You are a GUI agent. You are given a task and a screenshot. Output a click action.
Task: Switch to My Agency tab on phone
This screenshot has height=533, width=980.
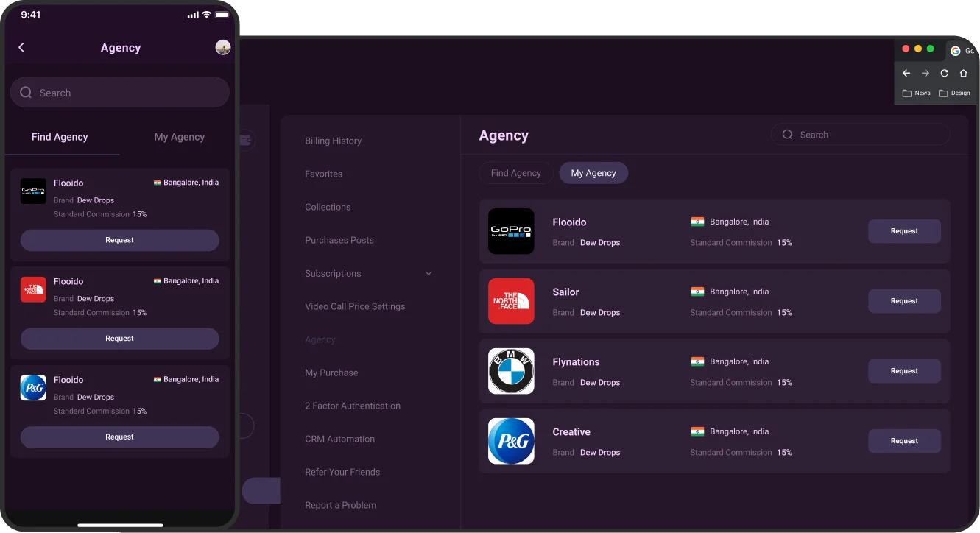[179, 137]
